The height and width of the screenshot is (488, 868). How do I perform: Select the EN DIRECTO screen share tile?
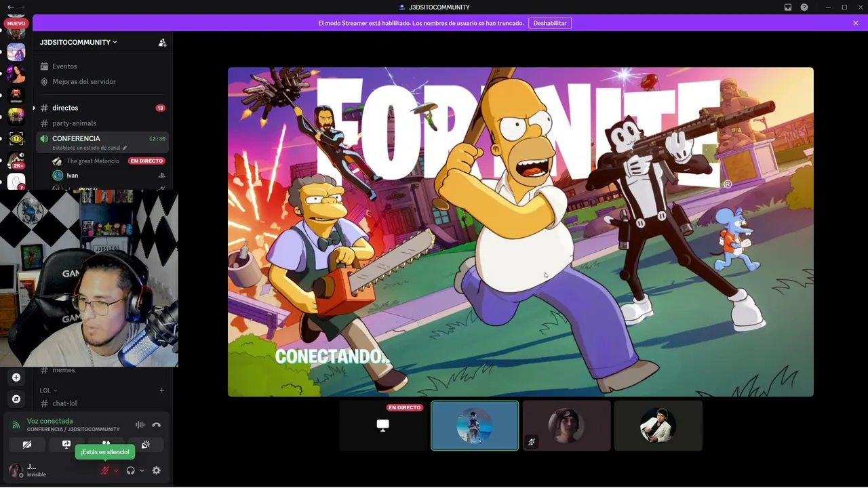click(x=383, y=426)
